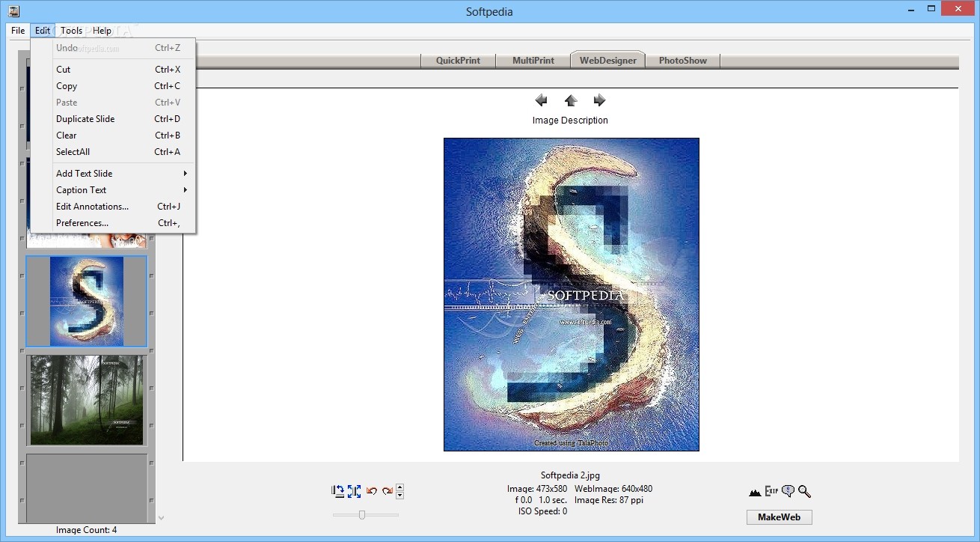Click the ISO Speed: 0 text
This screenshot has width=980, height=542.
[543, 511]
